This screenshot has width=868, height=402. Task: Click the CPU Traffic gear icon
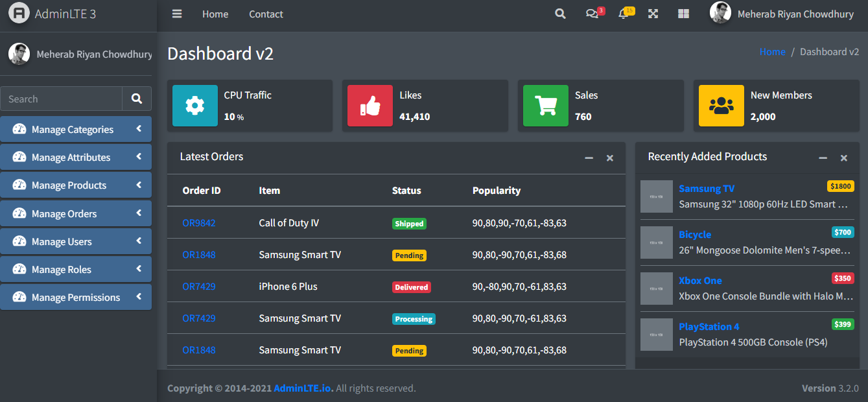tap(195, 106)
